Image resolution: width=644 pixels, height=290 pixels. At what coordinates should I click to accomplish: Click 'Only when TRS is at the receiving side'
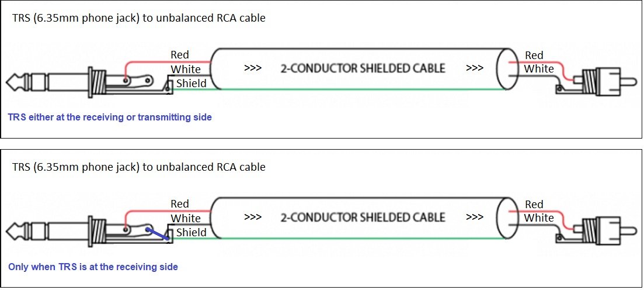(93, 267)
